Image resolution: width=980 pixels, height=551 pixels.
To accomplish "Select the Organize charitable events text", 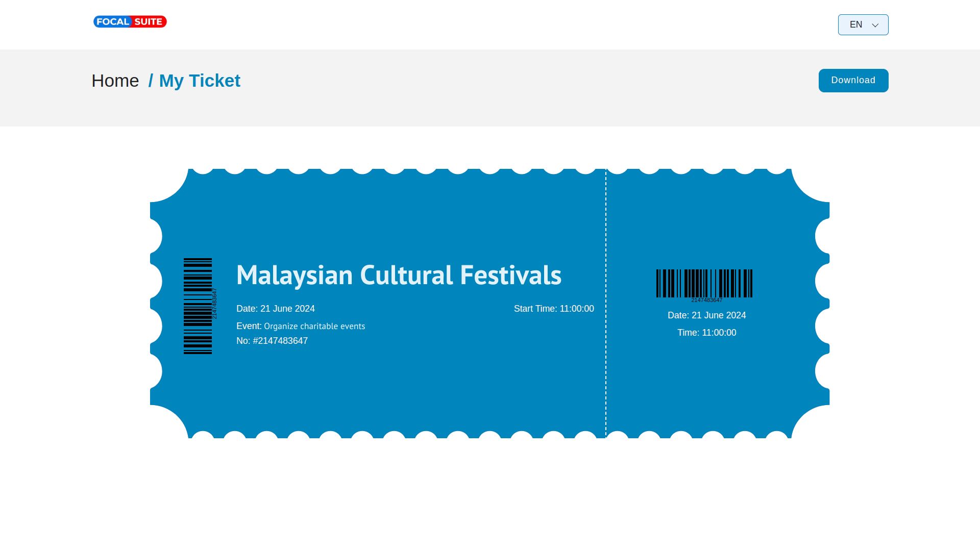I will (314, 326).
